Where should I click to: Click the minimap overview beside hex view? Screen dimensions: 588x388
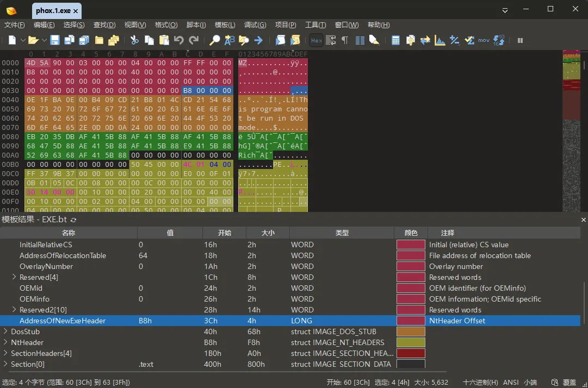[x=571, y=131]
